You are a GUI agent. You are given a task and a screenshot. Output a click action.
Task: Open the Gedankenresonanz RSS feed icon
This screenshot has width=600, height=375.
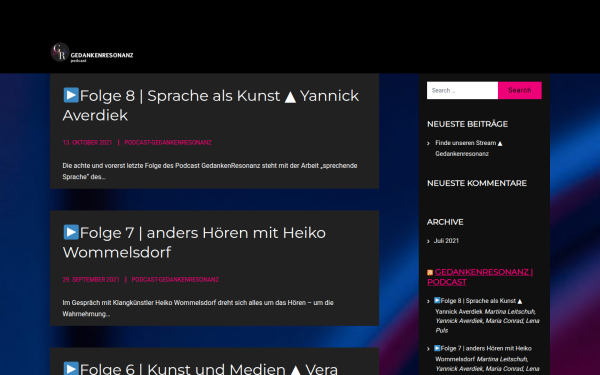pyautogui.click(x=430, y=272)
